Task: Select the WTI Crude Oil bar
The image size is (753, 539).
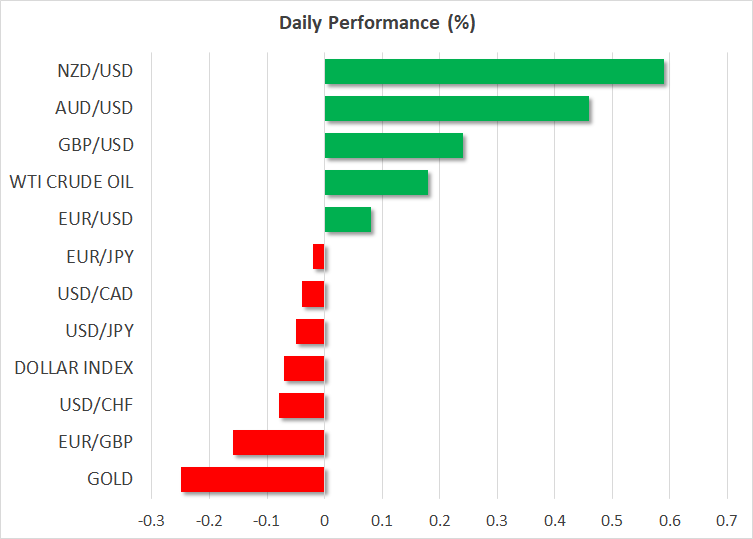Action: pos(376,182)
